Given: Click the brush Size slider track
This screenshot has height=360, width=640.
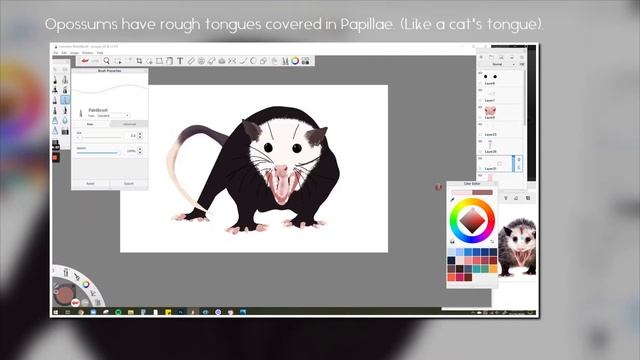Looking at the screenshot, I should coord(100,138).
